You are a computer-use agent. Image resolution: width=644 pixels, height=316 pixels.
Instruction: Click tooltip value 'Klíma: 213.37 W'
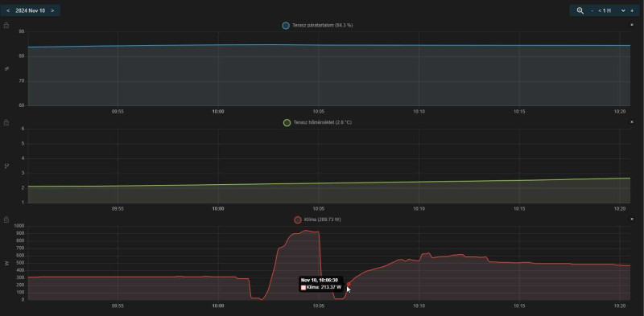(324, 287)
